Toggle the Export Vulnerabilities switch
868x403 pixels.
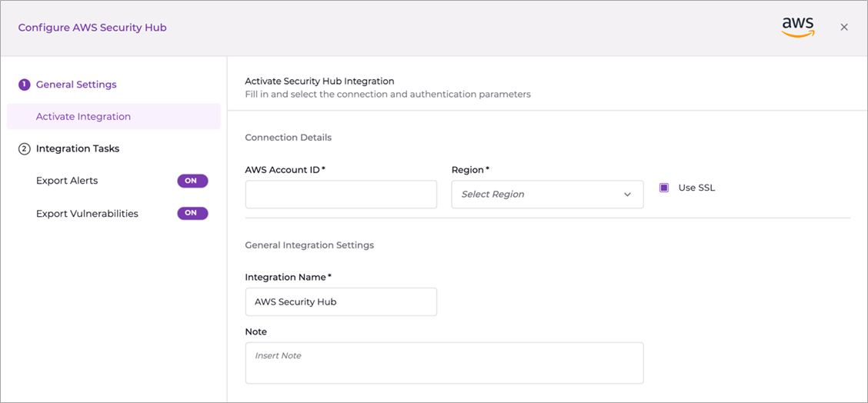(192, 213)
